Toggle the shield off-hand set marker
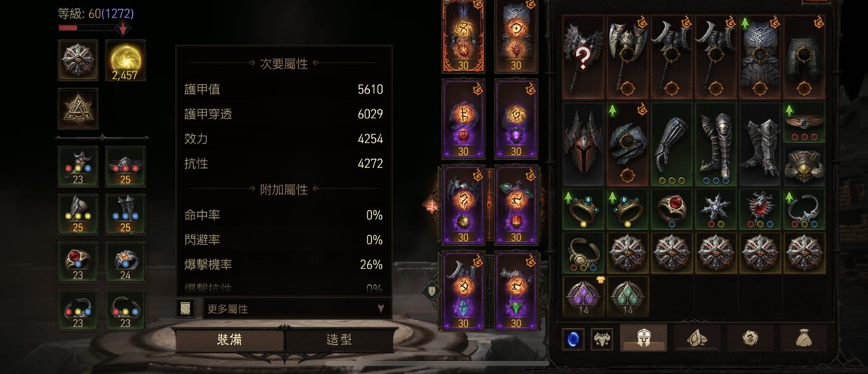This screenshot has width=868, height=374. 431,291
